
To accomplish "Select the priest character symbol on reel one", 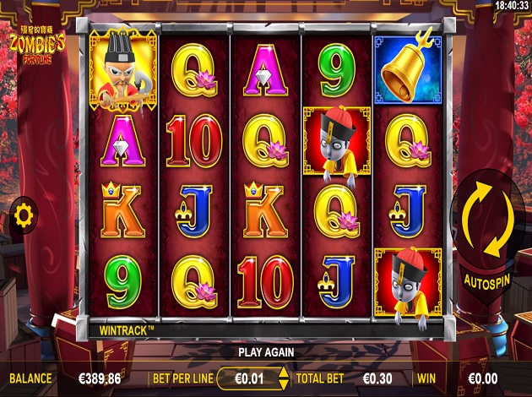I will [x=123, y=70].
